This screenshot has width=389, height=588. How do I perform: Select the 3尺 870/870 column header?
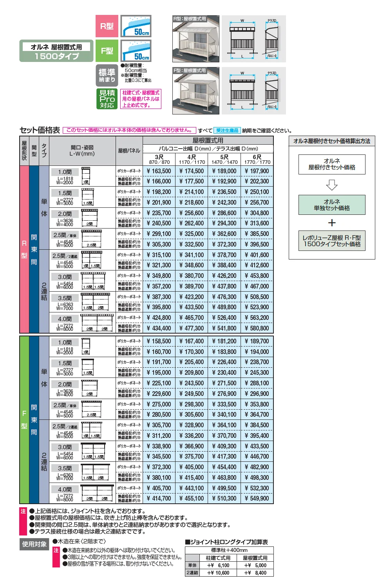(159, 159)
